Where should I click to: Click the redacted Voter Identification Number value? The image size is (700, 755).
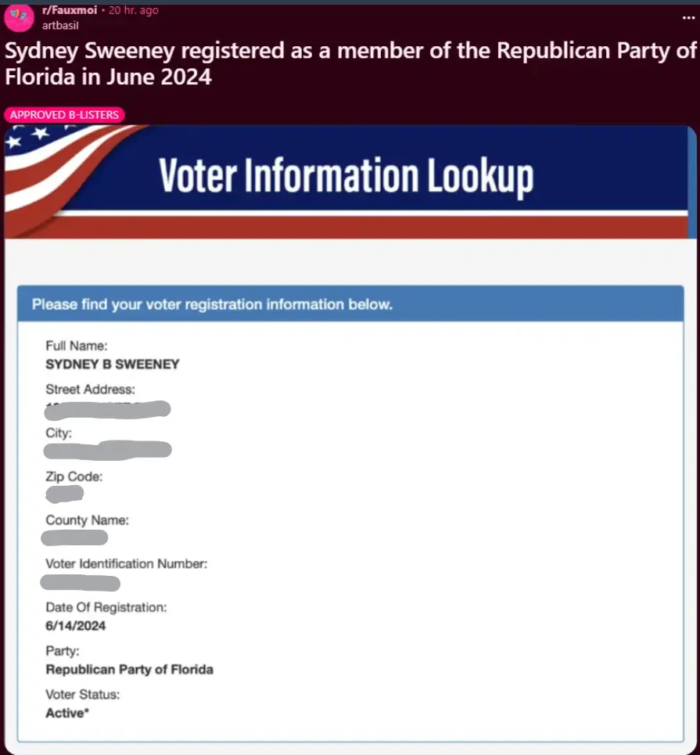81,582
